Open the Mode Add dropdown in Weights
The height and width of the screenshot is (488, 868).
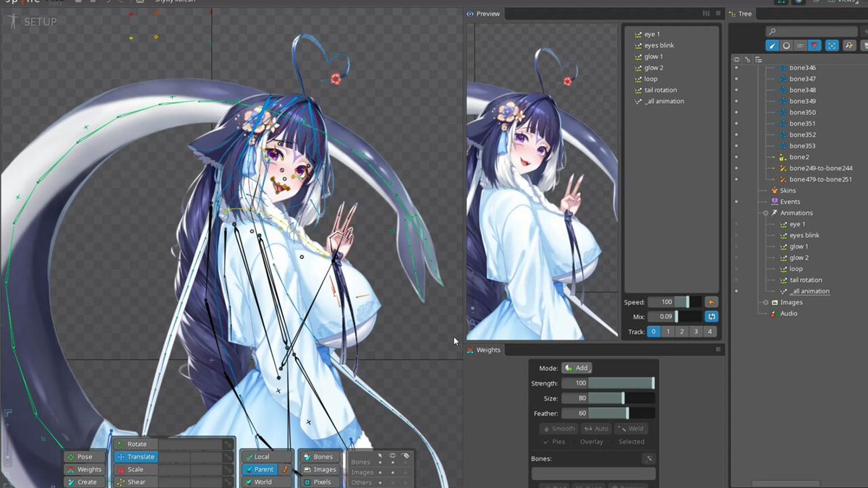[x=576, y=368]
